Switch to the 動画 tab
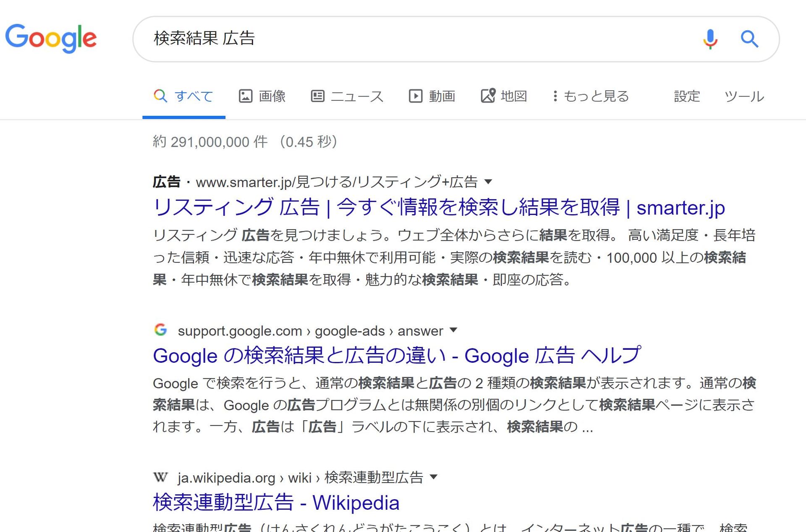806x532 pixels. [x=432, y=96]
